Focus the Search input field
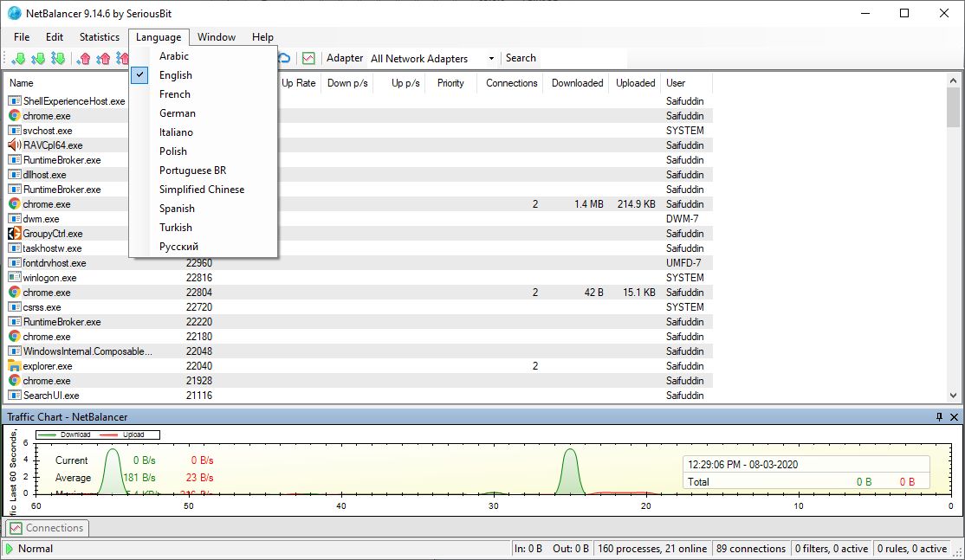The image size is (965, 560). 584,58
